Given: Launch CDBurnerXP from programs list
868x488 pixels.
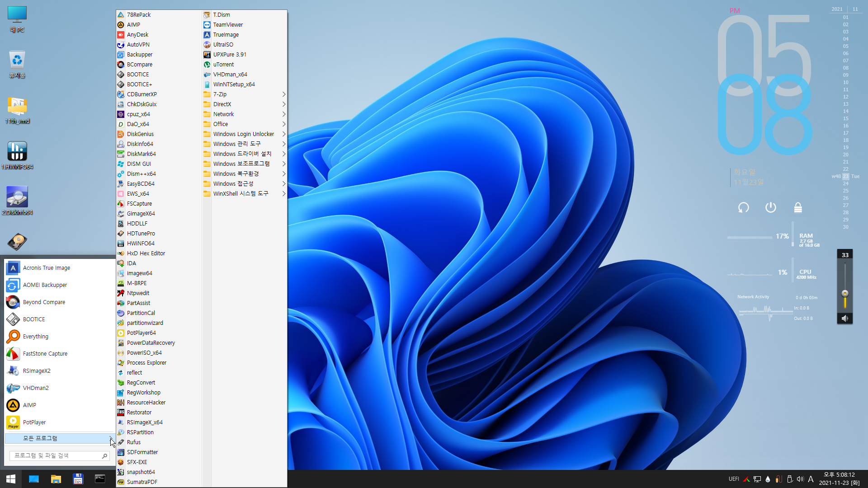Looking at the screenshot, I should [159, 94].
